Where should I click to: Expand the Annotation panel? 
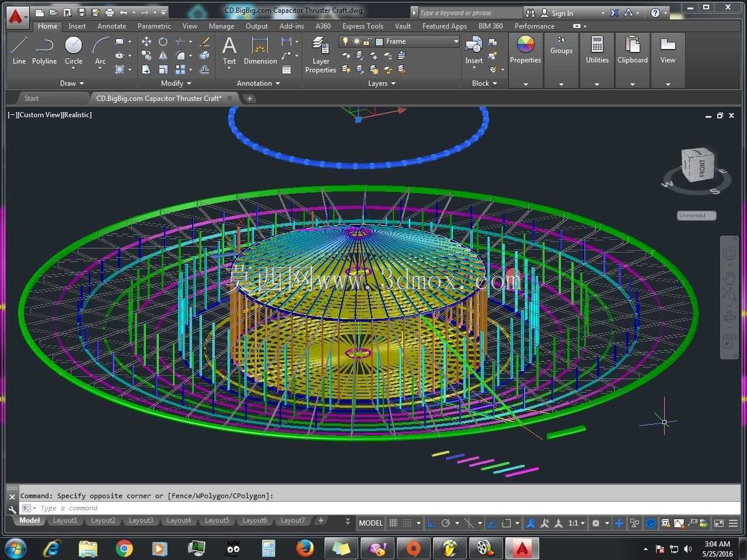pyautogui.click(x=258, y=83)
